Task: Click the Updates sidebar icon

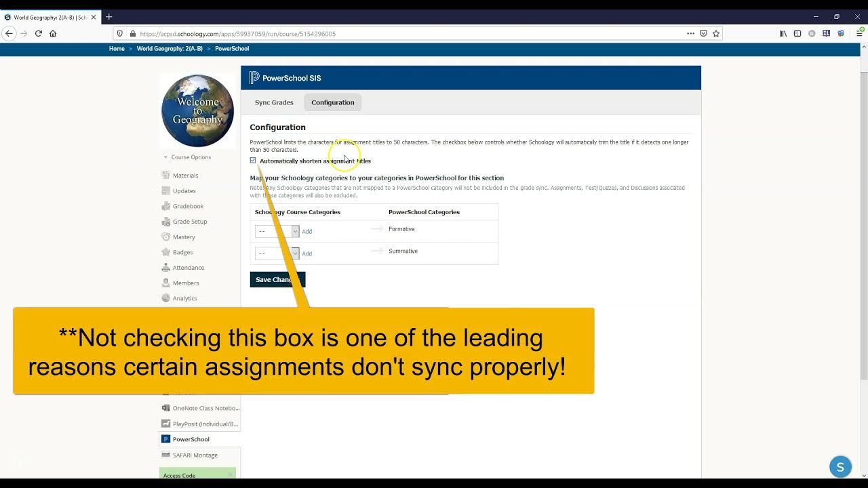Action: pos(166,191)
